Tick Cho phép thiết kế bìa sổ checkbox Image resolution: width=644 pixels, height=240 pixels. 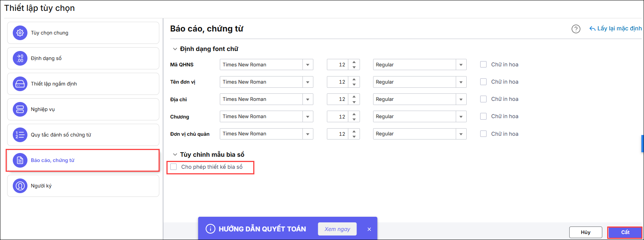tap(174, 167)
